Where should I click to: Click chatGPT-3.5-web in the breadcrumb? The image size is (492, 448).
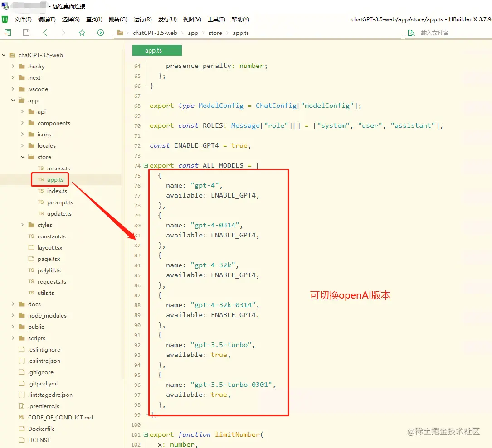155,33
